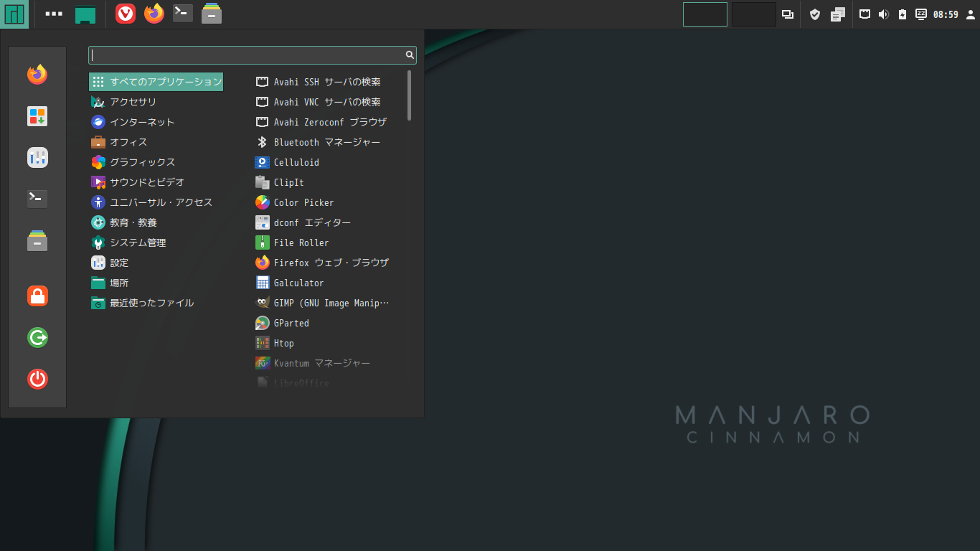Click the search magnifier icon
Screen dimensions: 980x551
pyautogui.click(x=410, y=55)
